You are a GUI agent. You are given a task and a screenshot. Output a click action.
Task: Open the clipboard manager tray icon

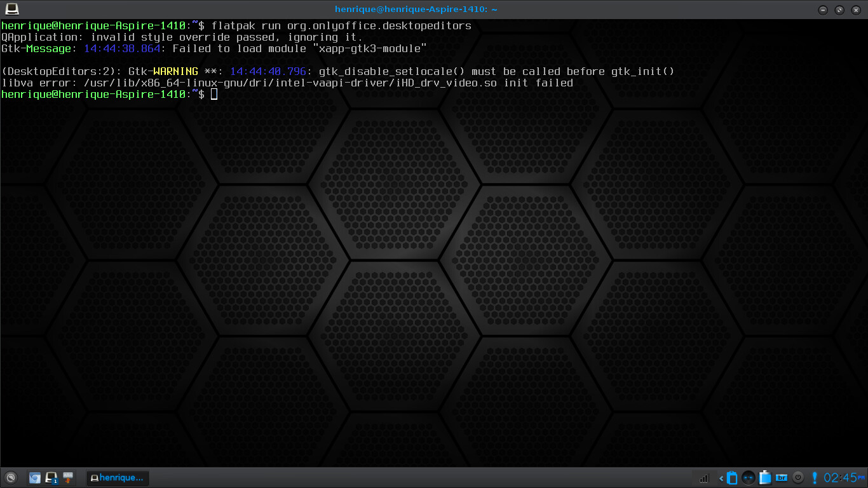pos(732,477)
